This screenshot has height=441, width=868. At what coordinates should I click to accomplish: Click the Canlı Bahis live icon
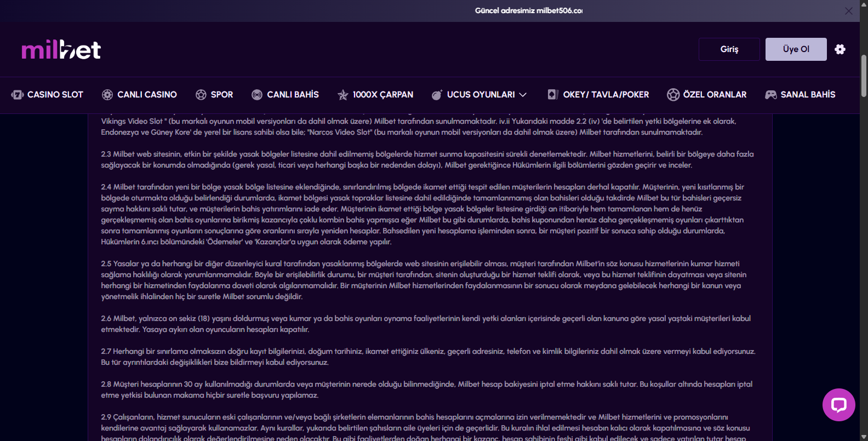click(x=257, y=95)
